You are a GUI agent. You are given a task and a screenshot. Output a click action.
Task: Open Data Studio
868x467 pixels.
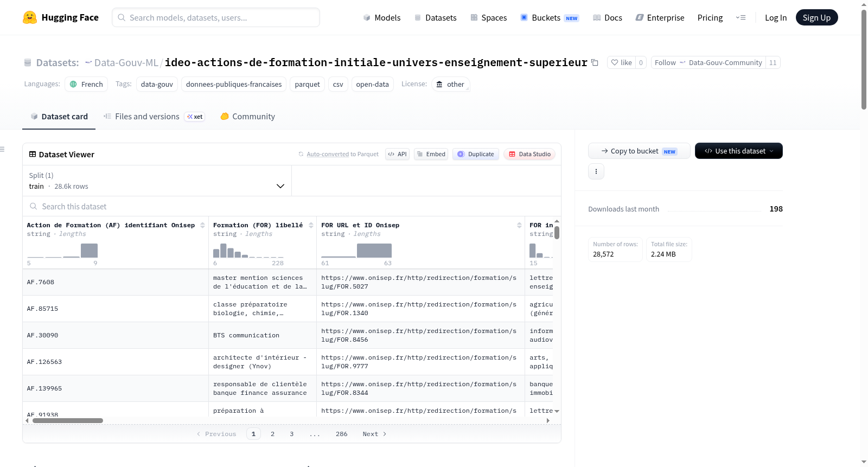(x=529, y=154)
